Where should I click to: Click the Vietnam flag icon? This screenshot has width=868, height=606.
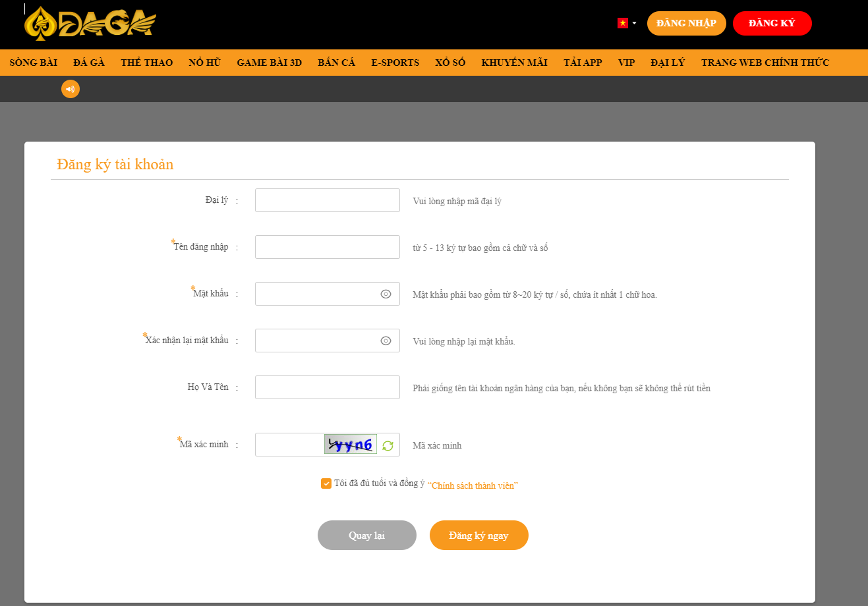pyautogui.click(x=622, y=23)
